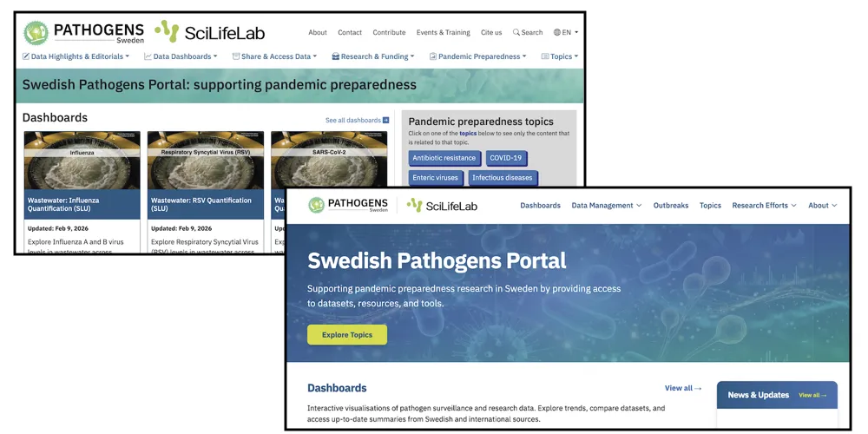Click View all link in News & Updates

812,395
